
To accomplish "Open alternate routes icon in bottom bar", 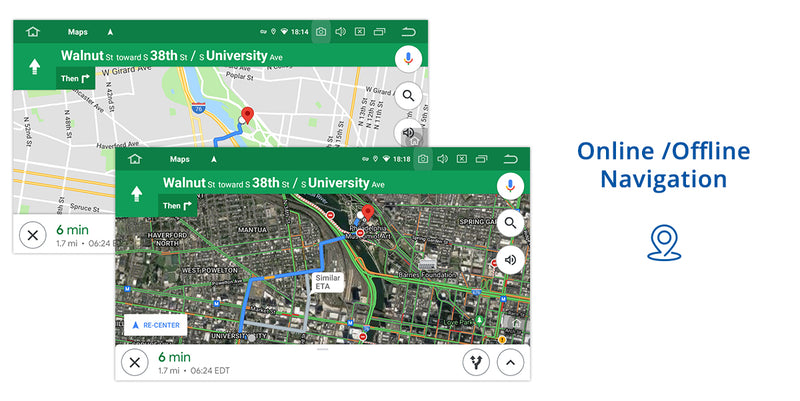I will click(x=476, y=363).
